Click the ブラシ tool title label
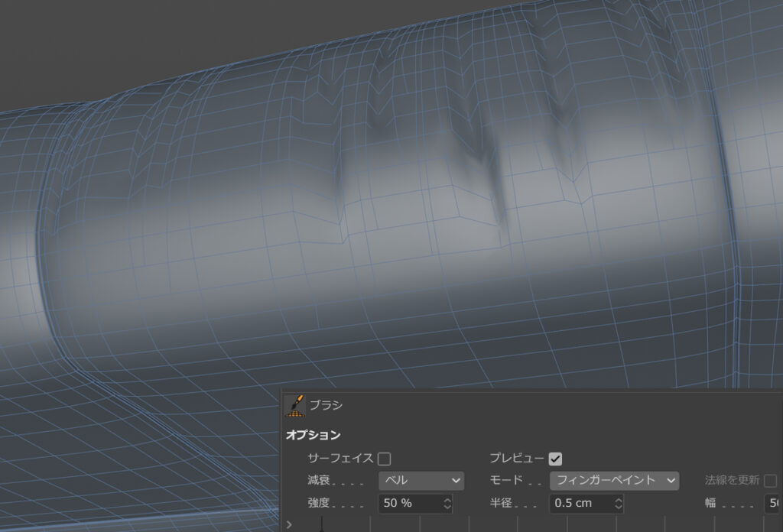The height and width of the screenshot is (532, 783). [326, 405]
